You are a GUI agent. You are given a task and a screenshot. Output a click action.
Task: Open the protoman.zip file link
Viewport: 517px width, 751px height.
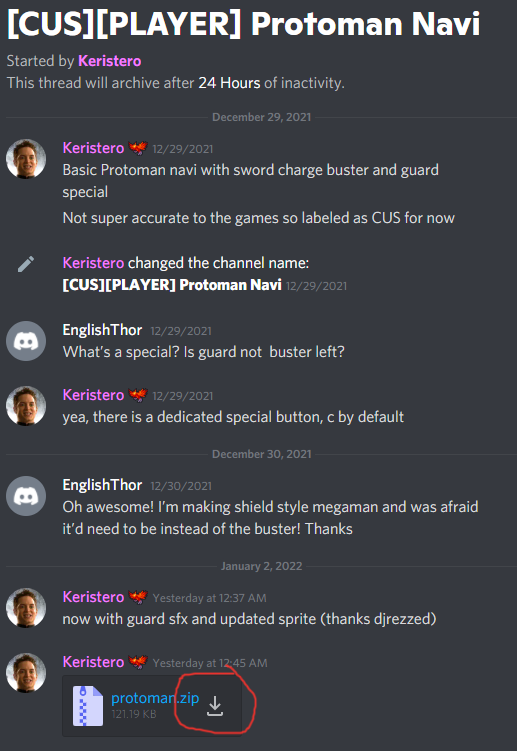155,698
